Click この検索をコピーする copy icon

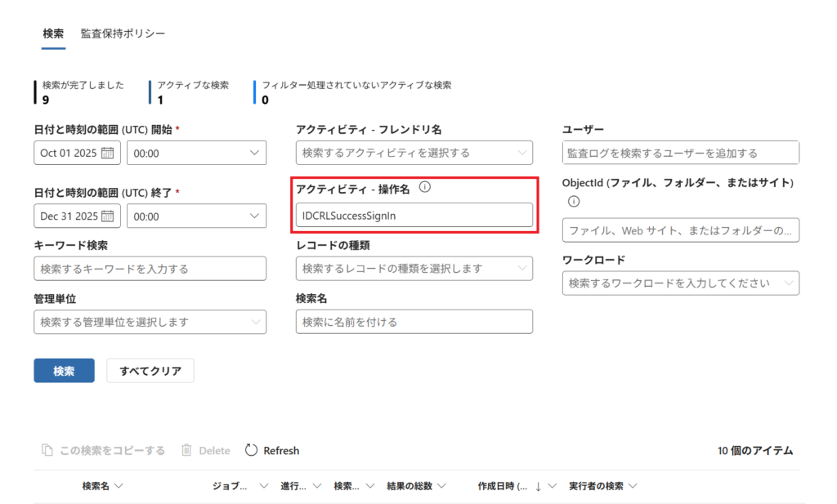click(47, 450)
